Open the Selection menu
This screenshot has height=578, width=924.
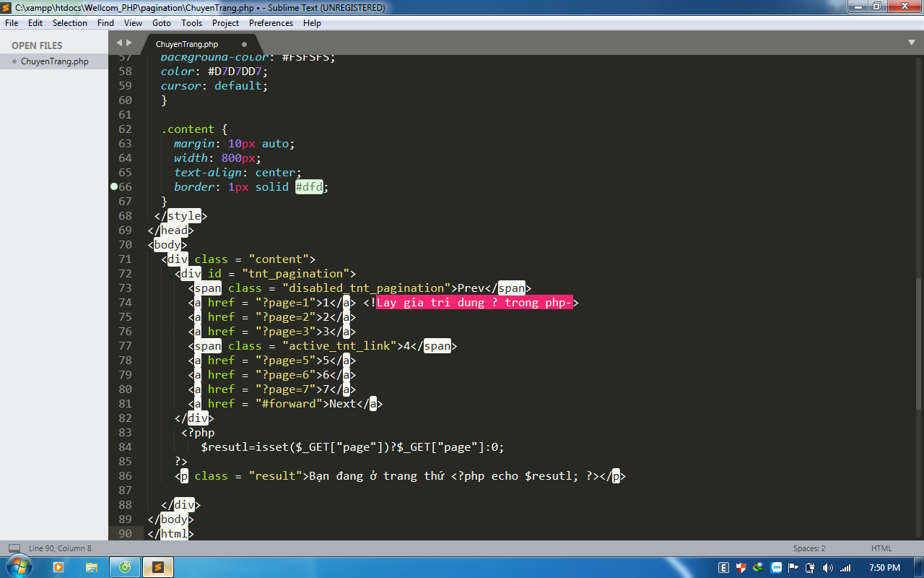click(x=70, y=23)
